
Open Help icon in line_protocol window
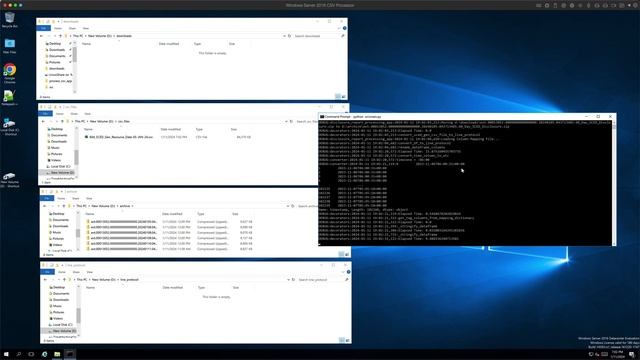pyautogui.click(x=348, y=272)
